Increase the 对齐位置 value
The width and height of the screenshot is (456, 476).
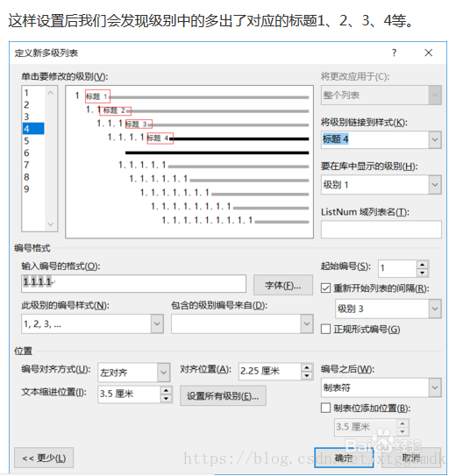pos(307,367)
